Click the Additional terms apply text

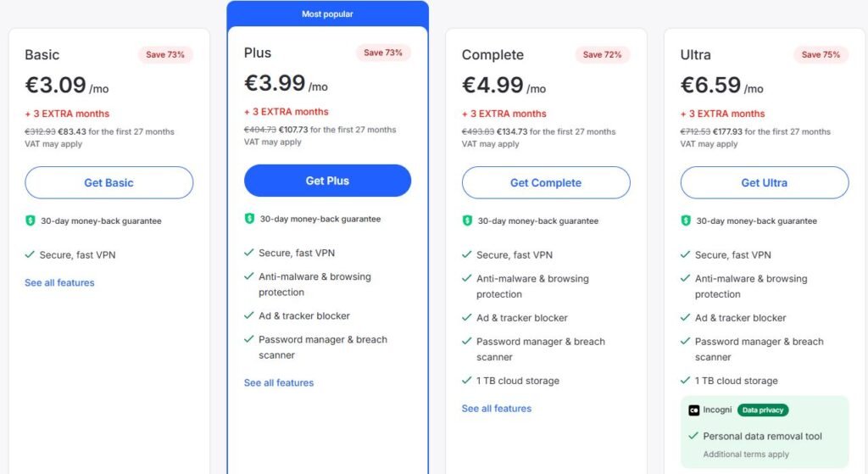tap(746, 454)
